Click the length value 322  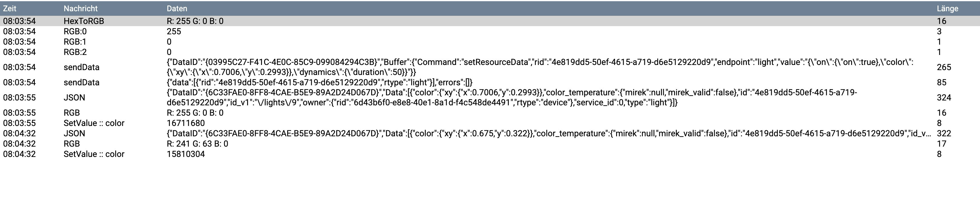pos(944,134)
